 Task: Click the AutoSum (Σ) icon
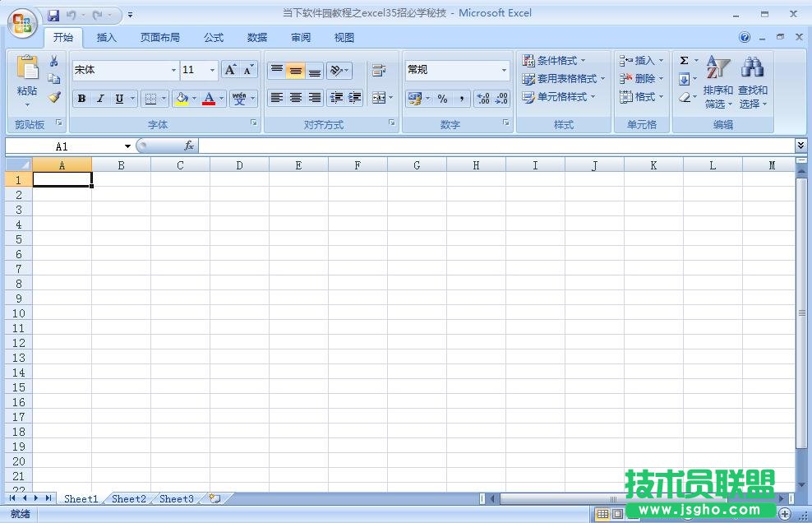685,59
